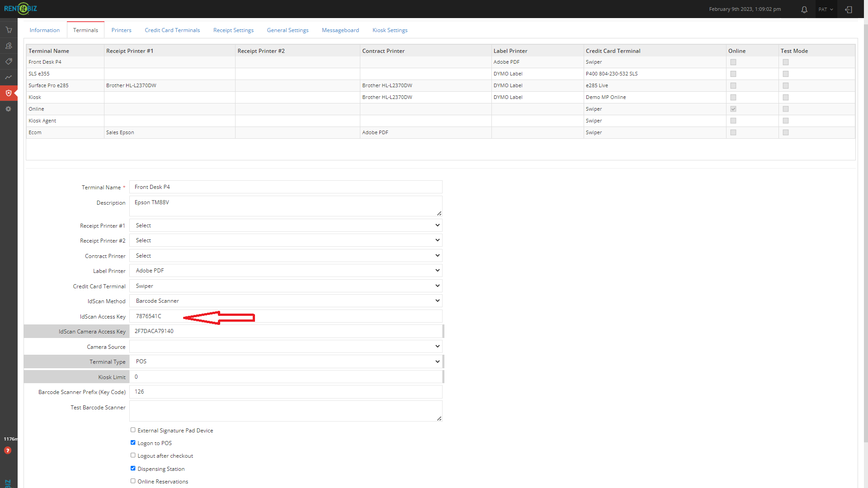Open the reports line chart icon
The image size is (868, 488).
click(x=9, y=77)
